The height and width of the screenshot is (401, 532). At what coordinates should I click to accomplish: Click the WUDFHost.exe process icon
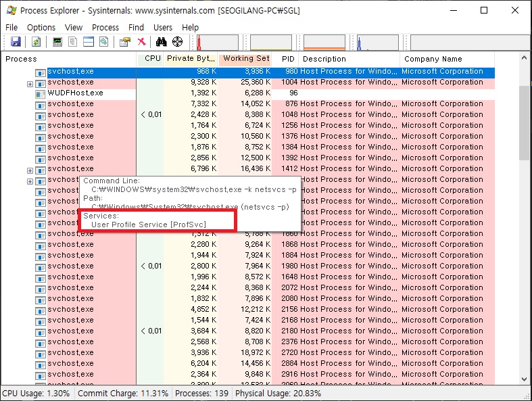coord(41,95)
